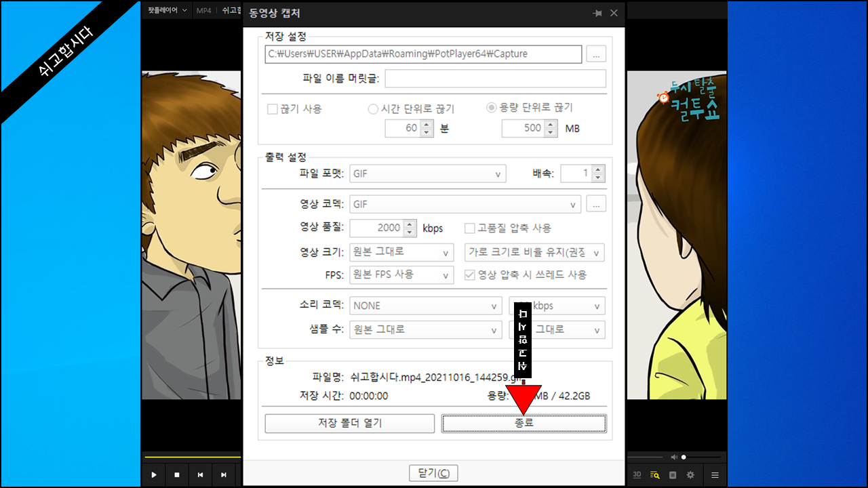
Task: Open video codec settings ... button
Action: click(x=596, y=204)
